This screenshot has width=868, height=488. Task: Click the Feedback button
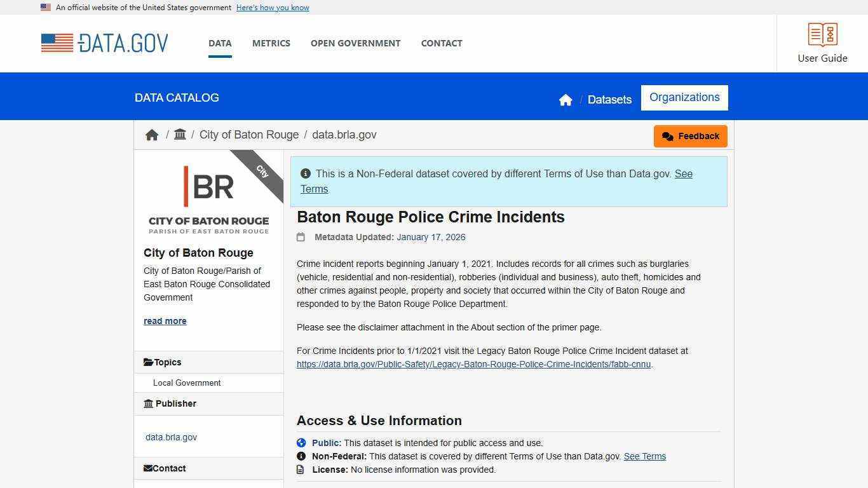point(690,136)
